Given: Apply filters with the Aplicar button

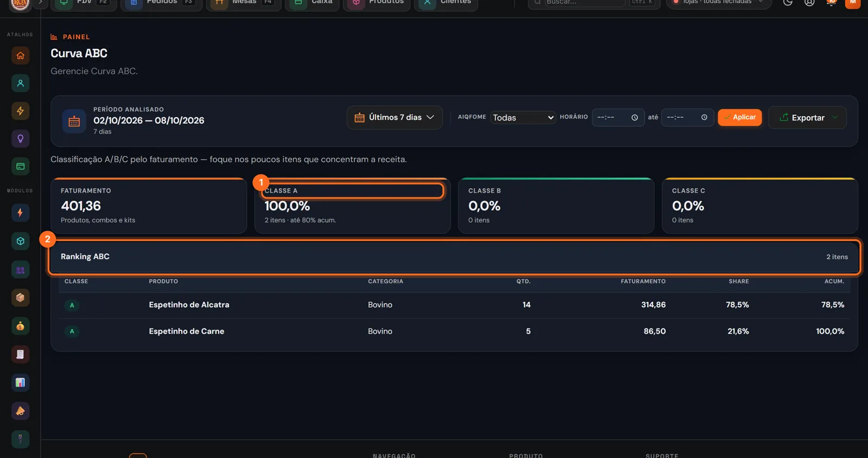Looking at the screenshot, I should point(740,117).
